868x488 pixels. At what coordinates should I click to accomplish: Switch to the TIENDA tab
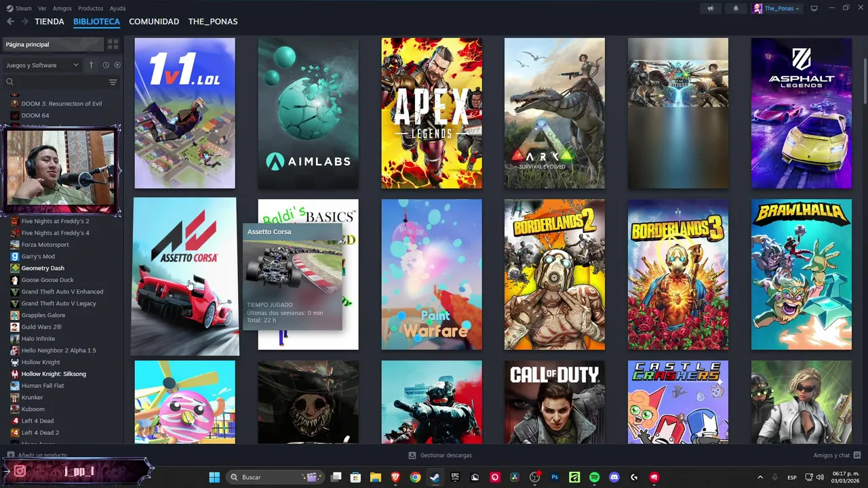point(50,22)
